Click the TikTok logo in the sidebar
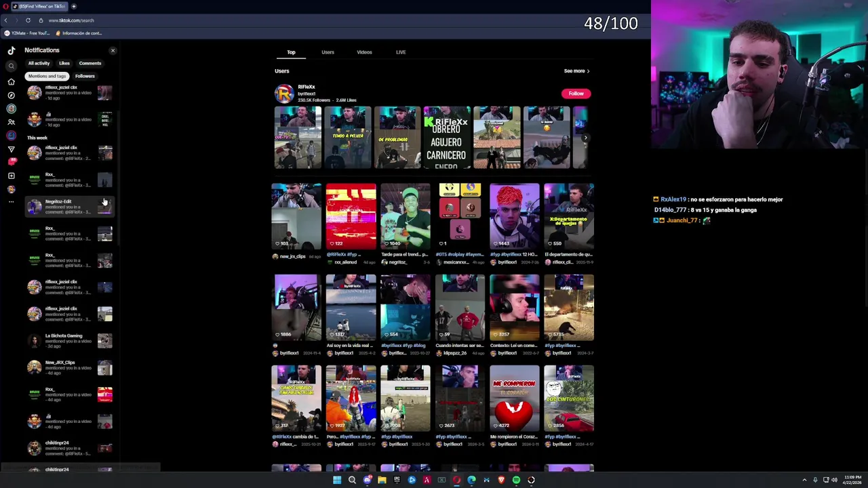 pos(12,50)
